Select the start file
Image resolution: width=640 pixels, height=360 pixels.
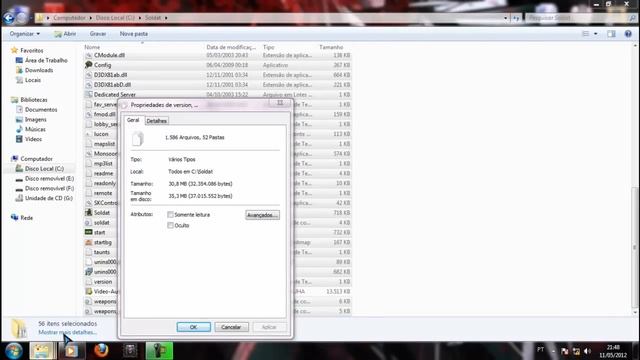click(x=100, y=233)
